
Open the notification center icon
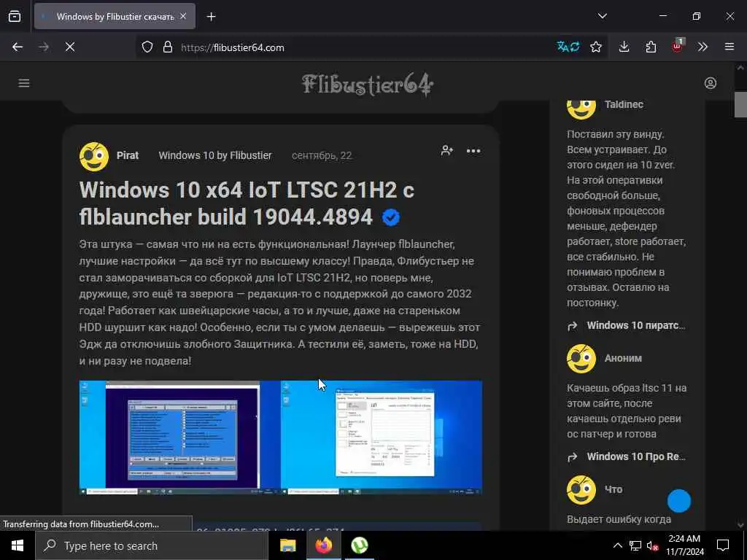(x=723, y=545)
